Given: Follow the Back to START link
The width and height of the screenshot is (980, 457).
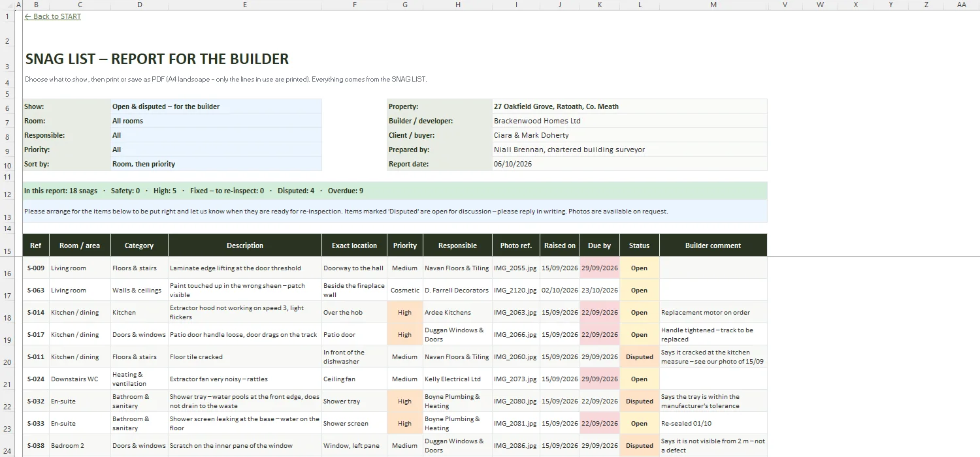Looking at the screenshot, I should click(x=53, y=16).
